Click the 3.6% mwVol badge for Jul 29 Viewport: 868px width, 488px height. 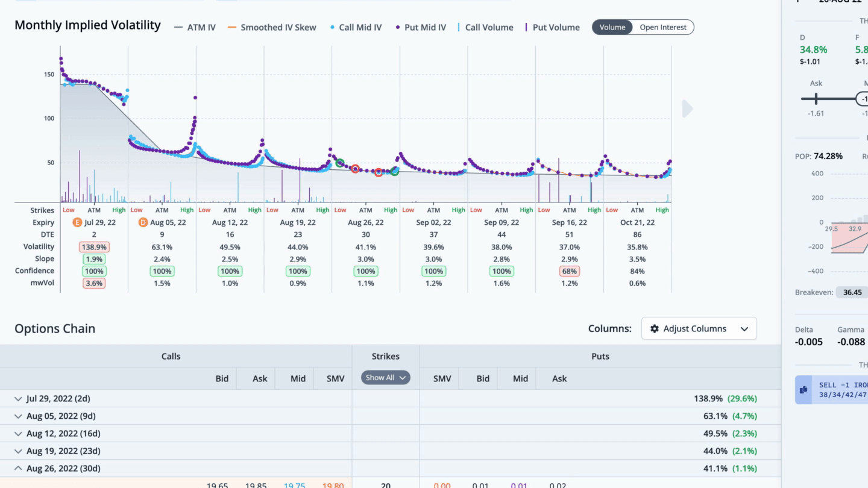click(94, 283)
